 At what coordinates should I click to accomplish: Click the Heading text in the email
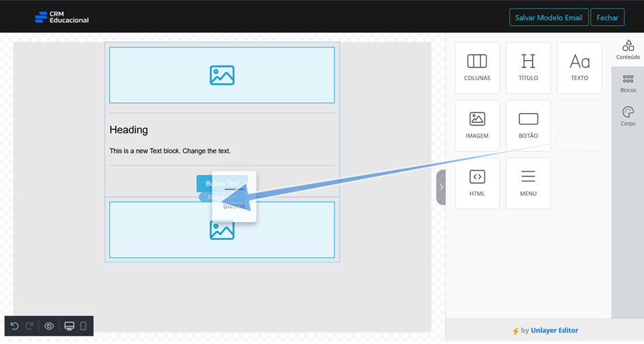click(129, 129)
